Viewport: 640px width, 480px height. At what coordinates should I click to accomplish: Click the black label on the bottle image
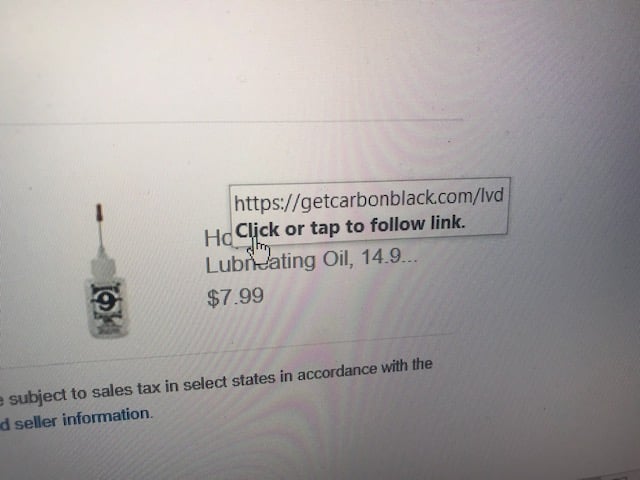click(x=106, y=302)
